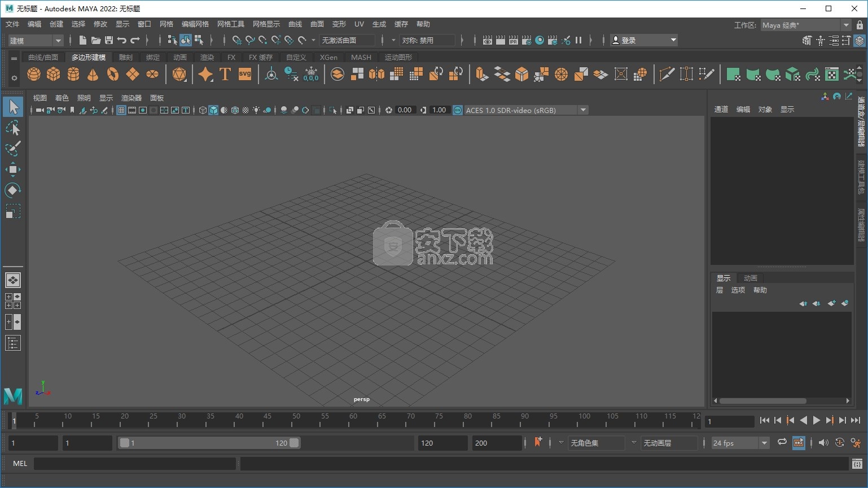Viewport: 868px width, 488px height.
Task: Open the 对称: 禁用 symmetry dropdown
Action: point(427,40)
